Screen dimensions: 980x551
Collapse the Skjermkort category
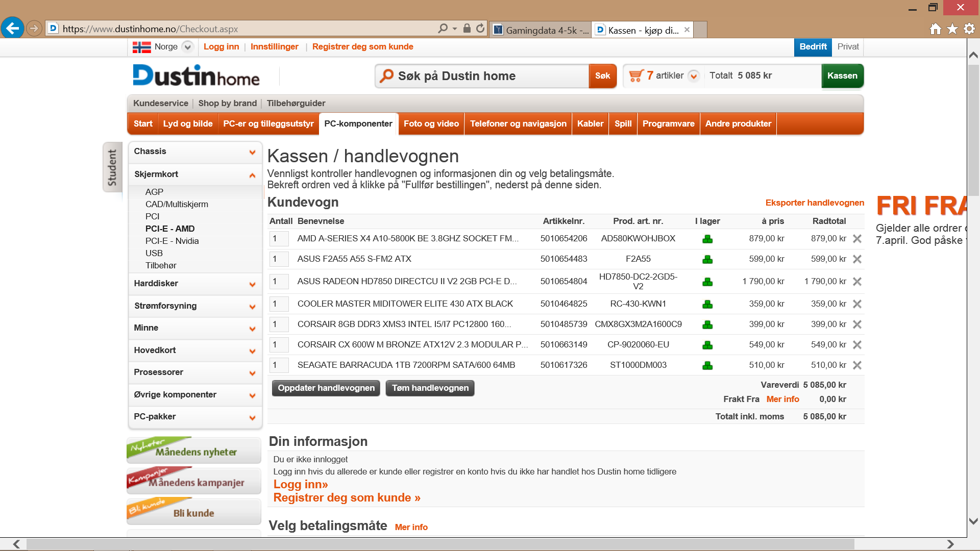point(252,175)
